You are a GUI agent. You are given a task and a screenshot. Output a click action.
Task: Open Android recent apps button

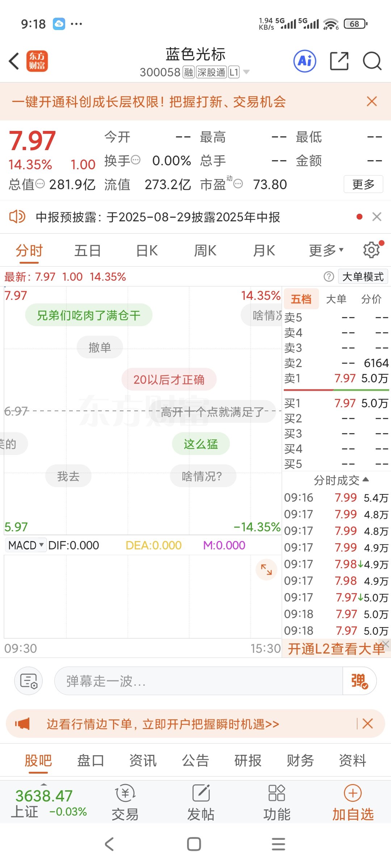(x=278, y=844)
